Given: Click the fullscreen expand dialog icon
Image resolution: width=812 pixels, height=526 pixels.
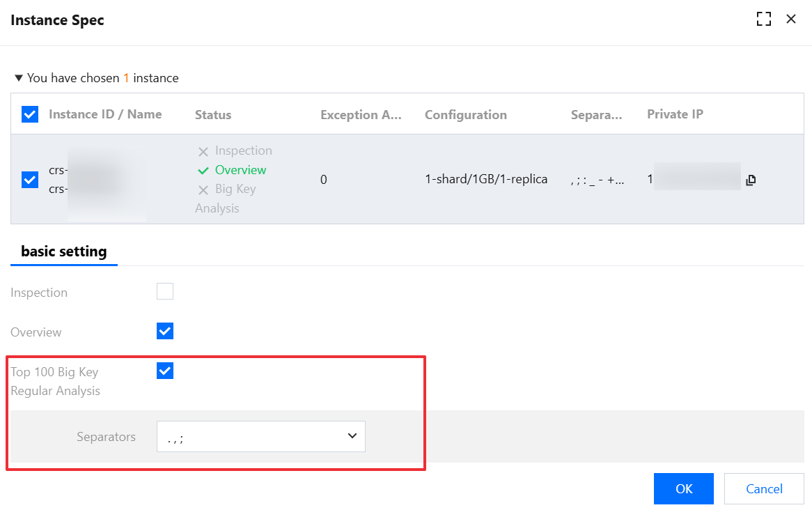Looking at the screenshot, I should (764, 20).
